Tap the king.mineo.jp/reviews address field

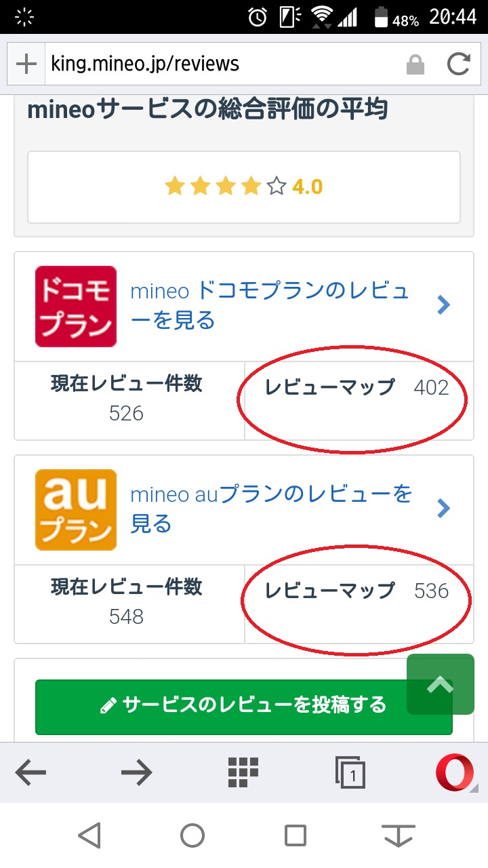pyautogui.click(x=224, y=64)
